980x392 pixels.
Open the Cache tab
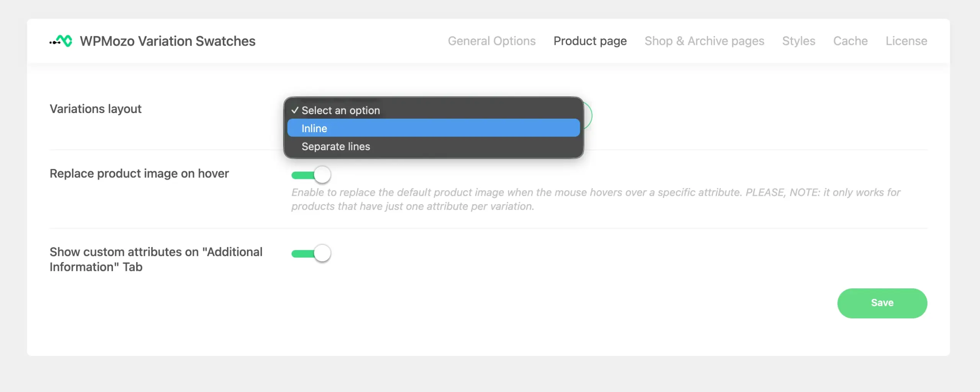coord(850,41)
